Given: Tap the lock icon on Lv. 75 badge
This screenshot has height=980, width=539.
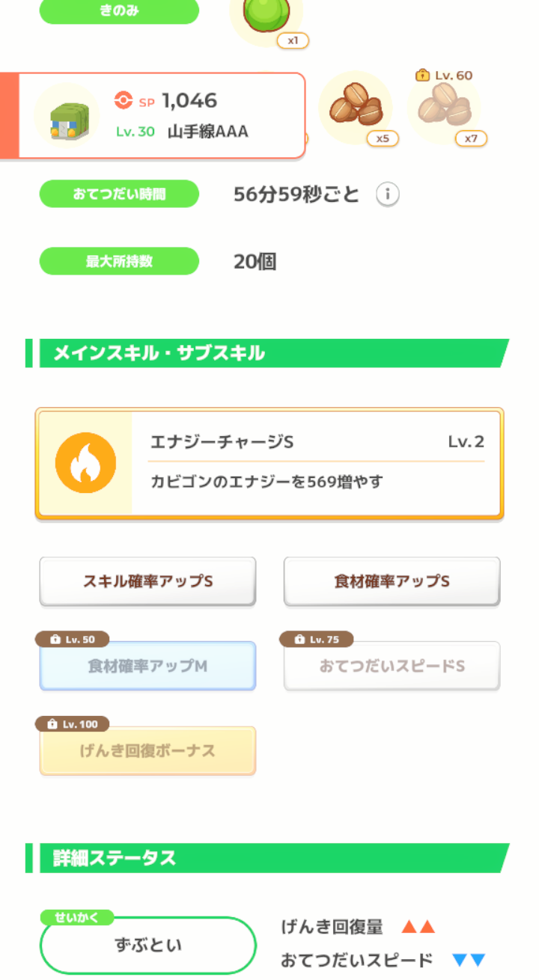Looking at the screenshot, I should [x=299, y=640].
